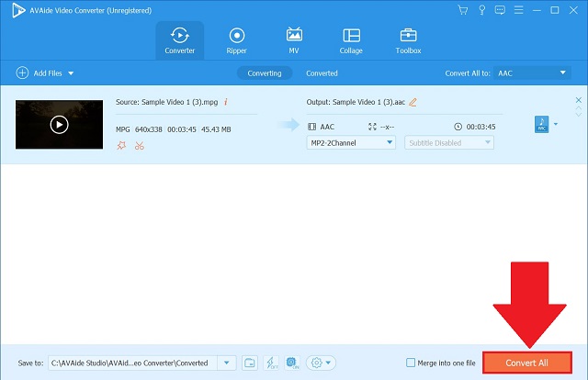This screenshot has width=588, height=380.
Task: Click the Source: Sample Video 1 (3).mpg text
Action: tap(167, 102)
